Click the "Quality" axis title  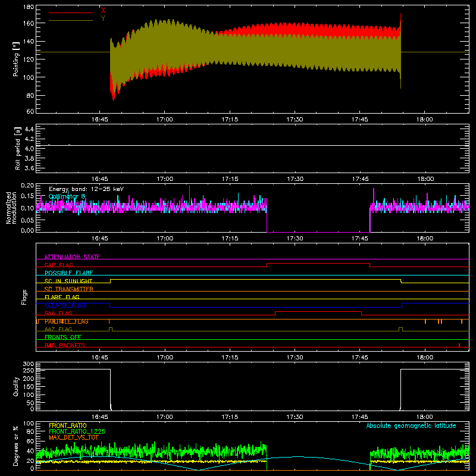pos(16,386)
